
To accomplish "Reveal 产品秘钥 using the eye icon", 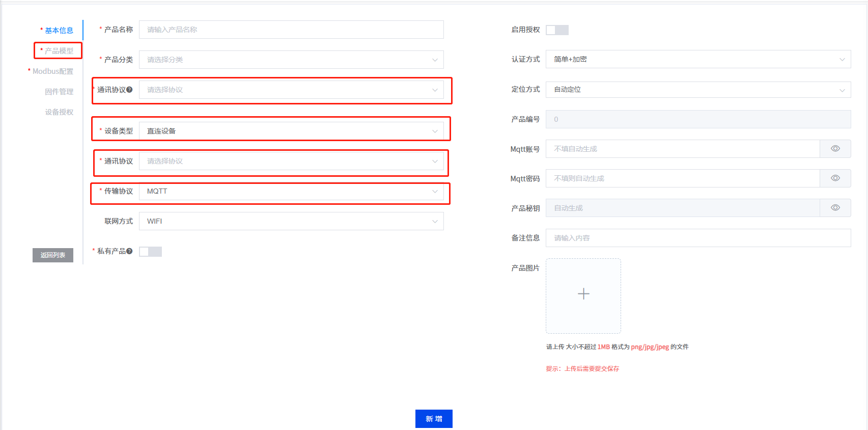I will click(x=835, y=208).
